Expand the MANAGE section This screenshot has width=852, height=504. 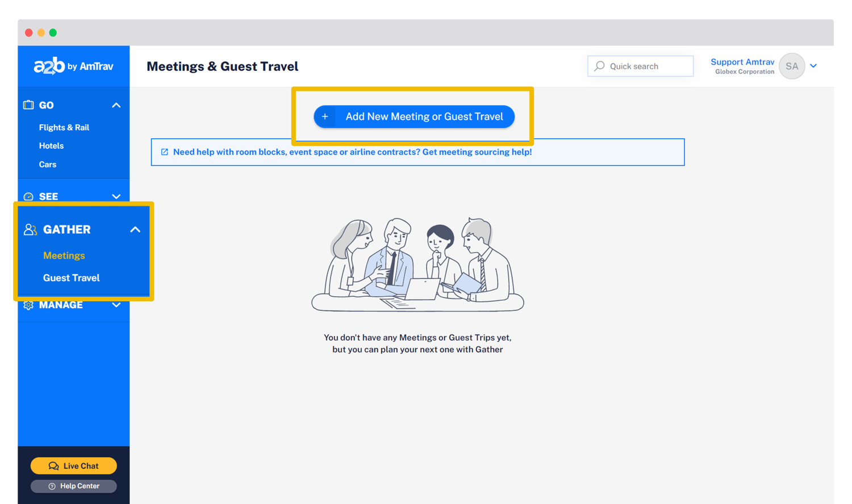coord(115,305)
